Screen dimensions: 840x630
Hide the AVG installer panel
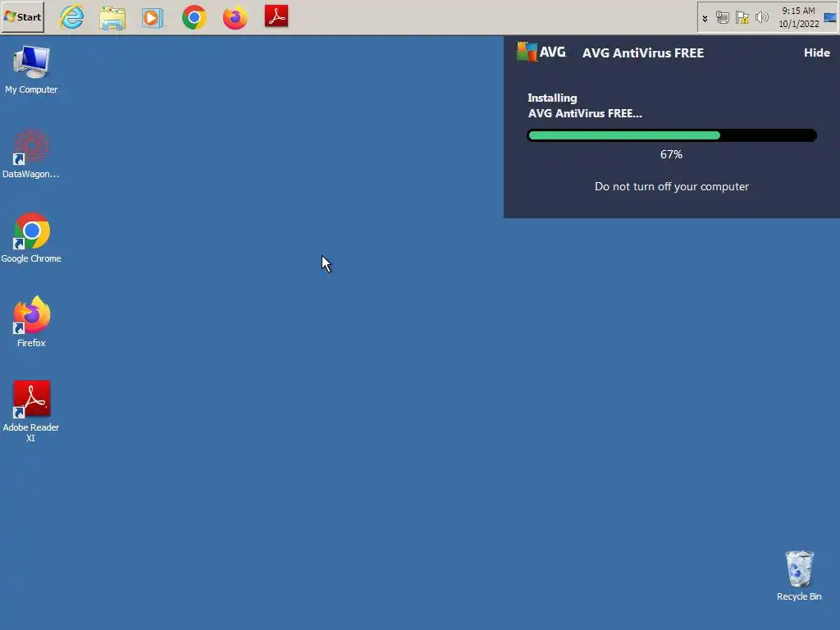[816, 52]
